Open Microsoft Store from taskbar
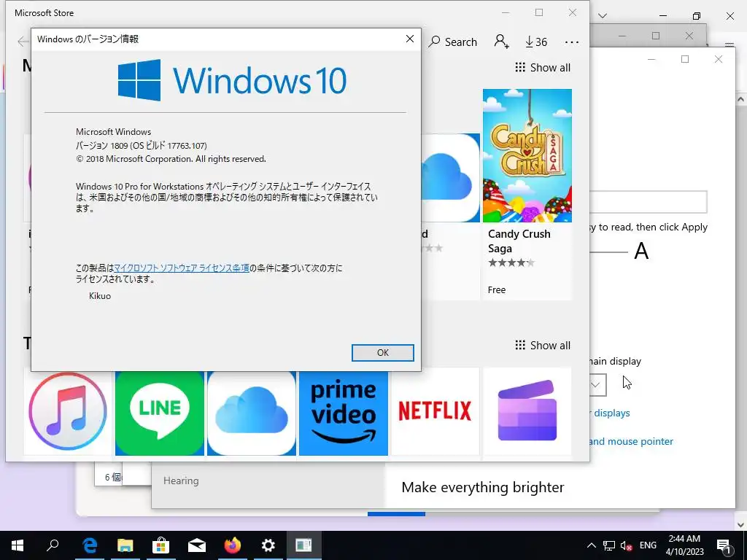This screenshot has width=747, height=560. [x=161, y=545]
